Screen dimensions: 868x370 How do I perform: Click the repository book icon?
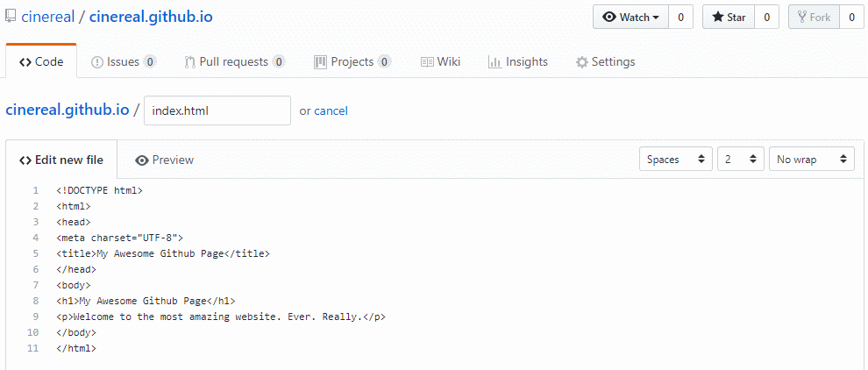(x=11, y=17)
